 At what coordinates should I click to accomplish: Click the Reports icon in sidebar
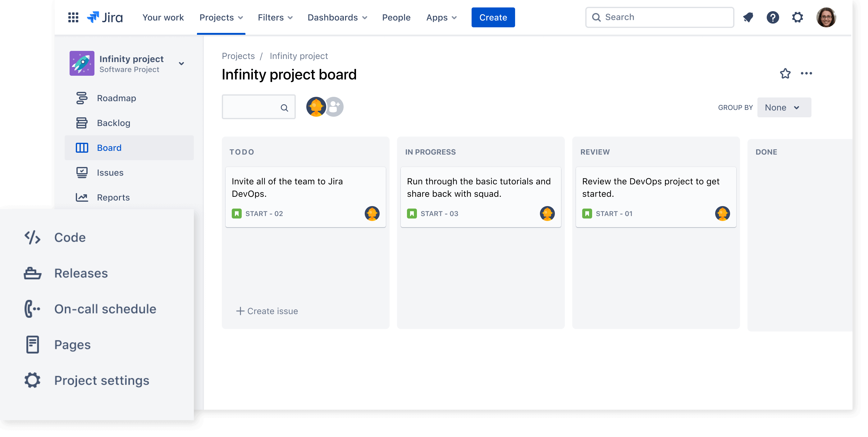pyautogui.click(x=82, y=197)
